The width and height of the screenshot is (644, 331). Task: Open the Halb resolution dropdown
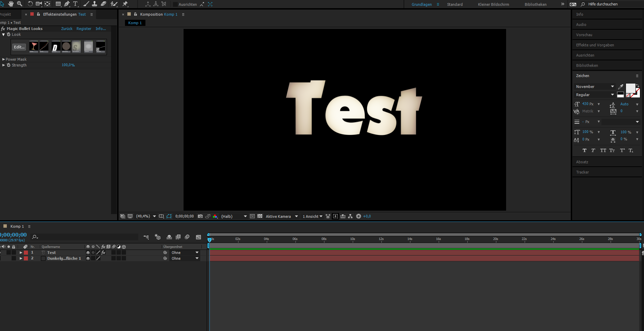234,216
